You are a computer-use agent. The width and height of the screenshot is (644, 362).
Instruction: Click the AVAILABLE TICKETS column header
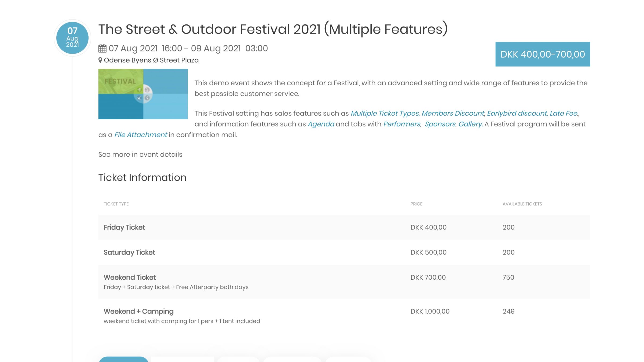pos(522,204)
